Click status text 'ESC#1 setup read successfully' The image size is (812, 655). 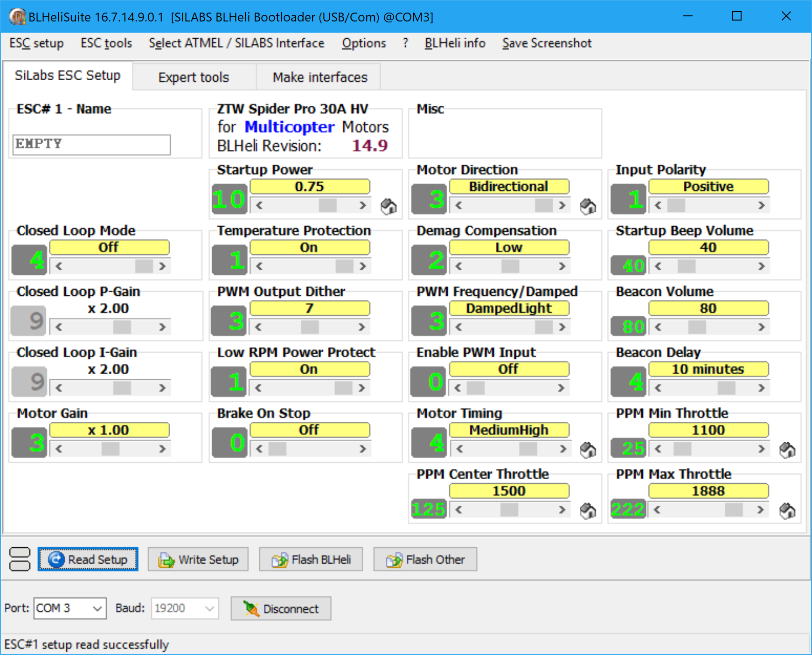point(87,644)
